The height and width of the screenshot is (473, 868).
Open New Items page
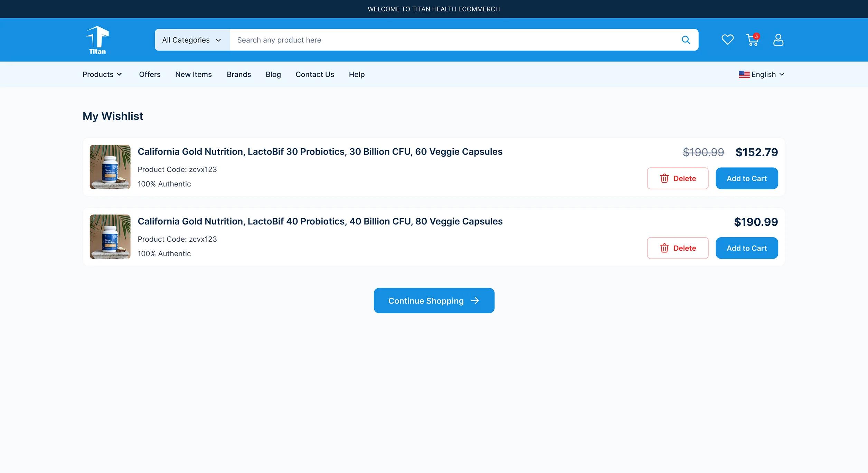coord(193,74)
